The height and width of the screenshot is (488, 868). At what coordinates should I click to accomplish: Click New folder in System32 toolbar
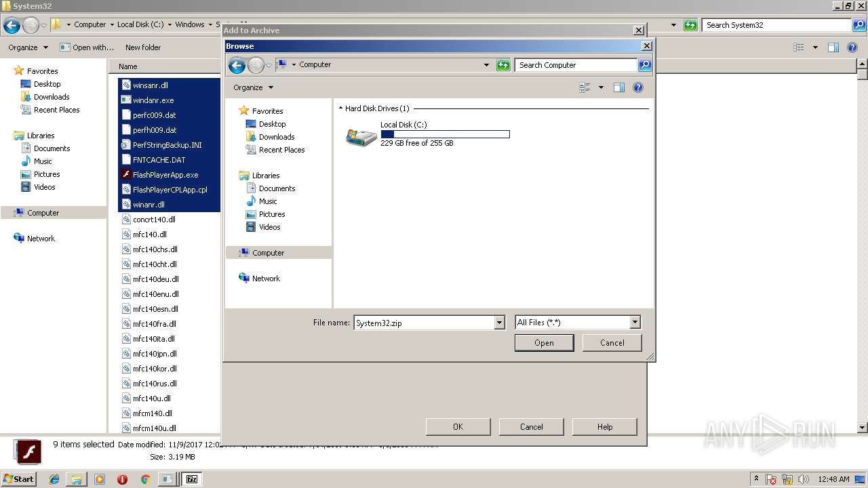coord(143,47)
